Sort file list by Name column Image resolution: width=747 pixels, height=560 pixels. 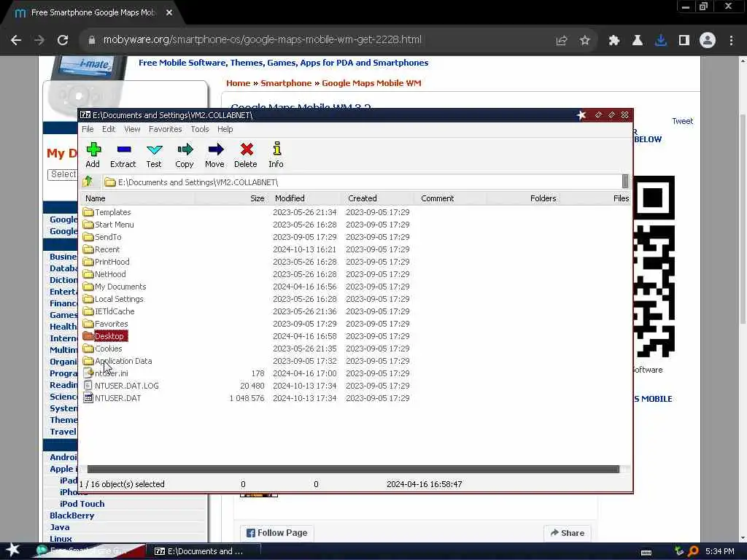137,198
